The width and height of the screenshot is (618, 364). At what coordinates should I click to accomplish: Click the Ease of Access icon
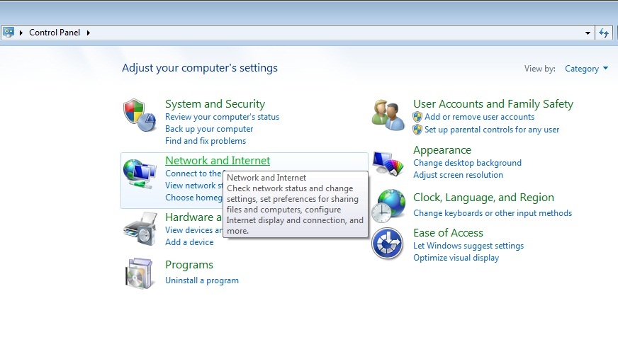click(x=388, y=244)
